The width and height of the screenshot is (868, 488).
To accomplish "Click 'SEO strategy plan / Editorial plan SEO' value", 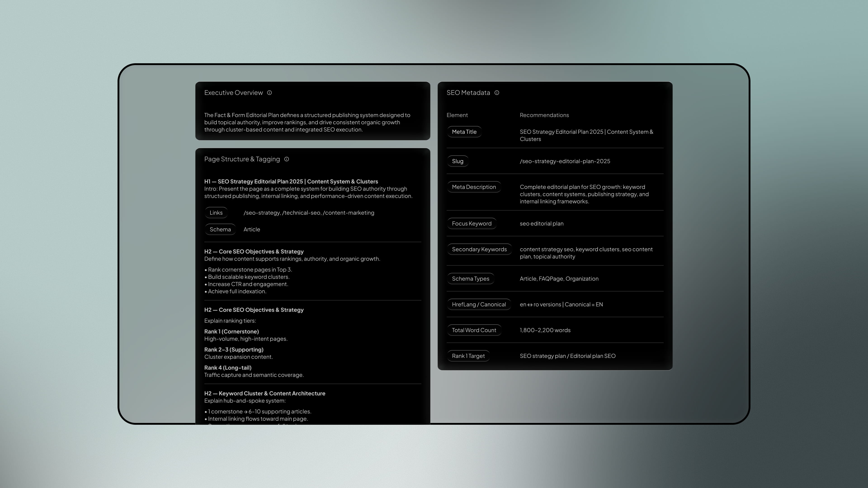I will click(567, 356).
